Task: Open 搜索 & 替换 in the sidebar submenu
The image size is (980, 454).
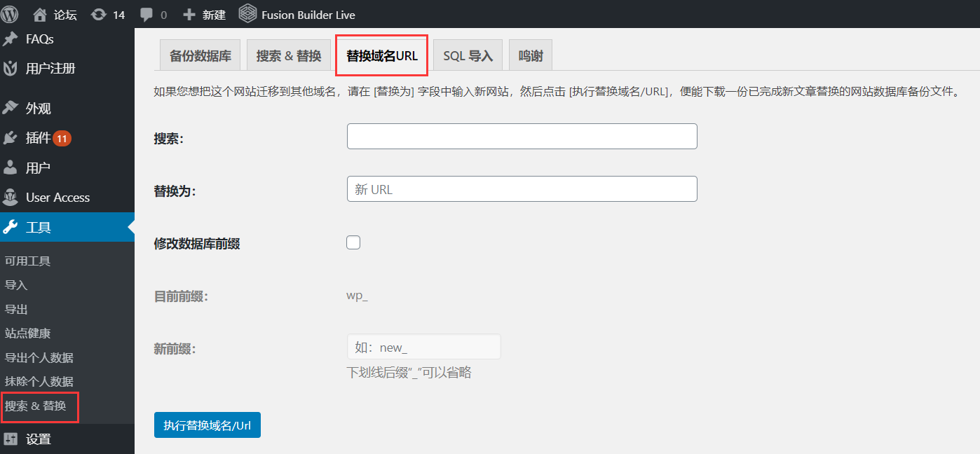Action: [x=36, y=406]
